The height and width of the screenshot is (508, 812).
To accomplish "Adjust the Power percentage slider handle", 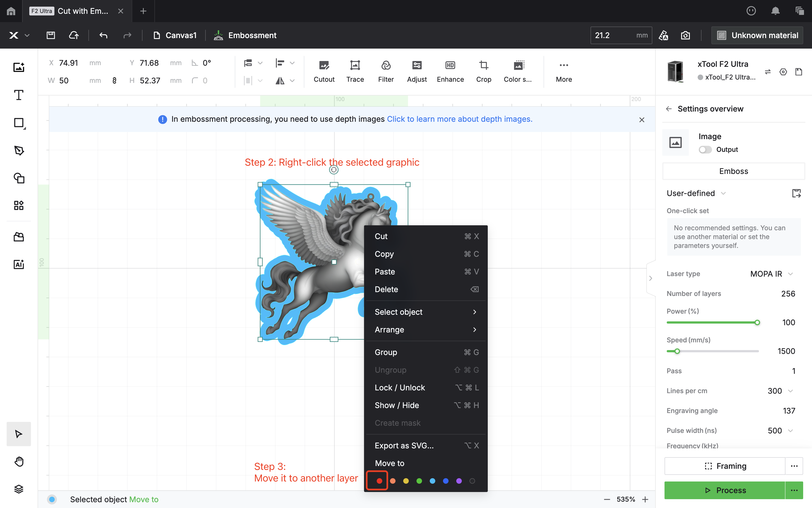I will tap(757, 322).
